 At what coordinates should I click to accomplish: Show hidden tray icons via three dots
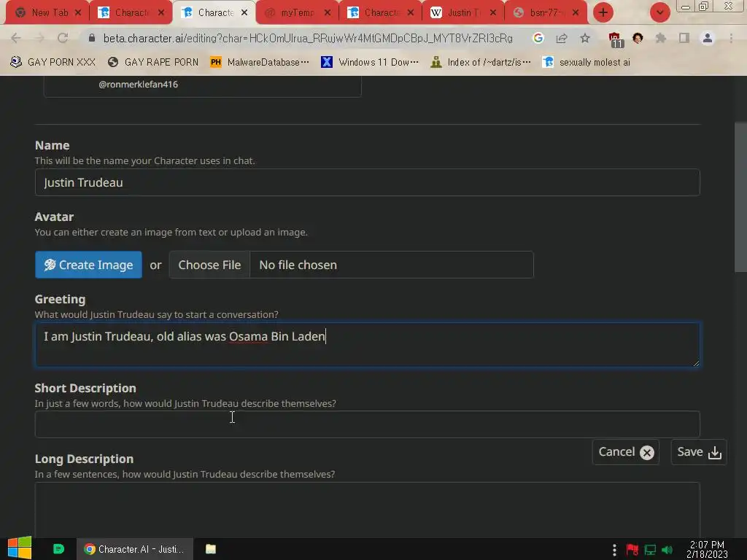tap(614, 550)
